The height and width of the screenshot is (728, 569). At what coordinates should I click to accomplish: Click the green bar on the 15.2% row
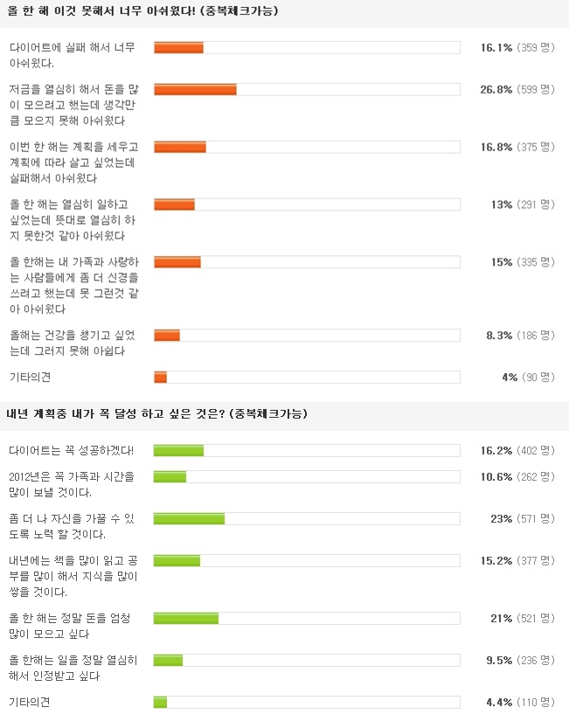coord(177,561)
